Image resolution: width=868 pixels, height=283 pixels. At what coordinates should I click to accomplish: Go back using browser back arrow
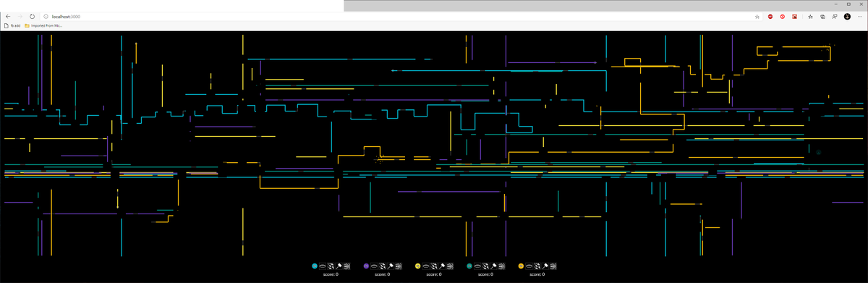[x=8, y=16]
